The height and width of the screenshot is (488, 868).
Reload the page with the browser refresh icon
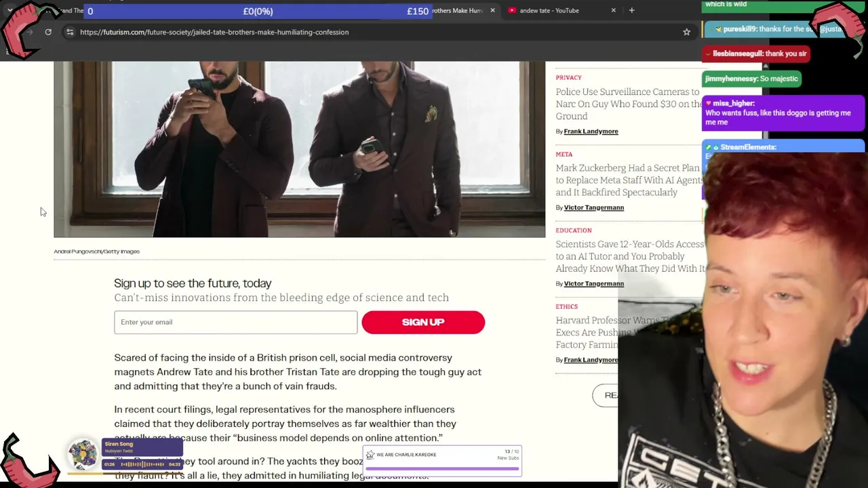click(48, 32)
